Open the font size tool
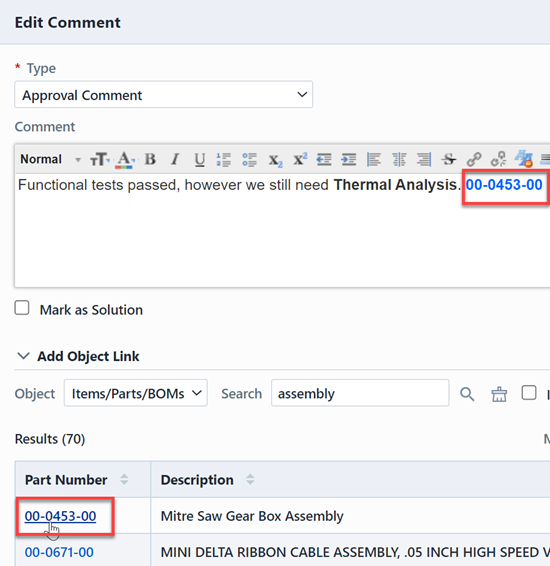 [x=100, y=159]
